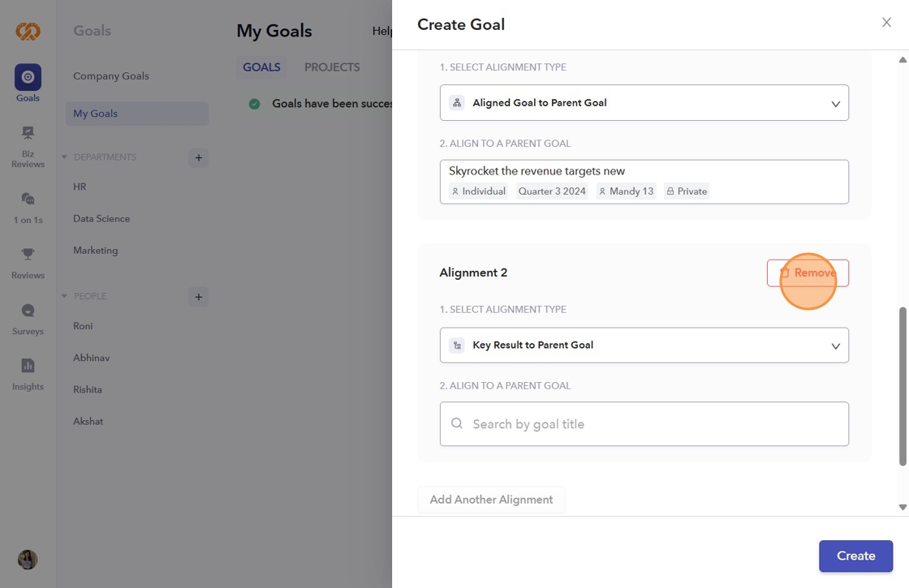
Task: Collapse the Departments section triangle
Action: click(64, 157)
